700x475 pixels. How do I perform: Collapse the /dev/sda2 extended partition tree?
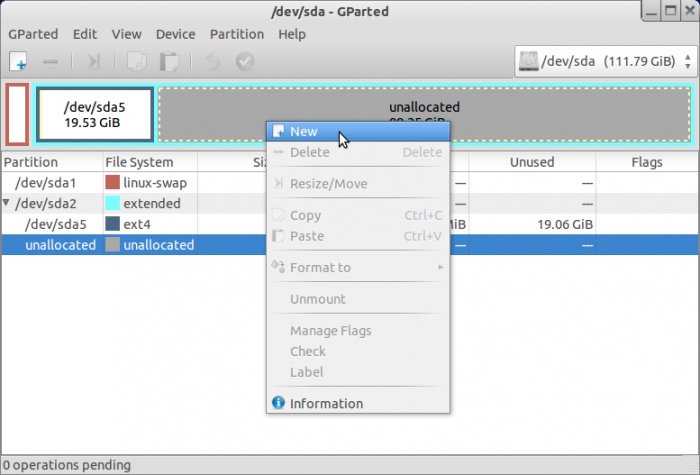(6, 203)
